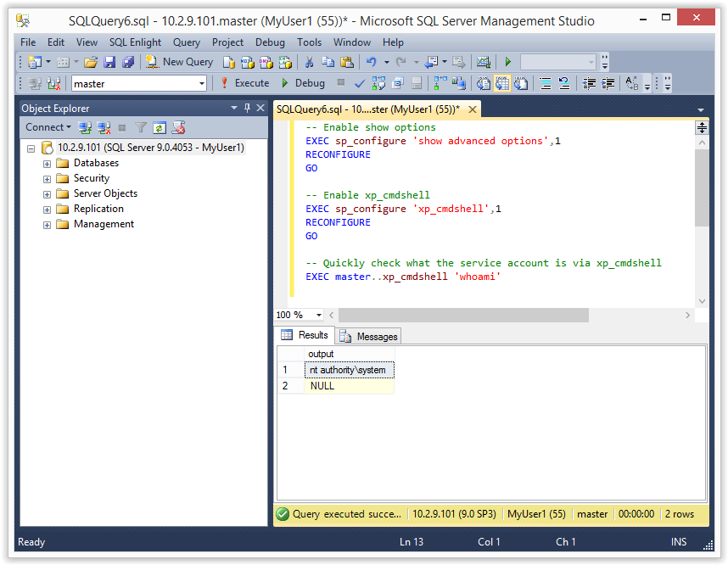
Task: Click the Include Actual Execution Plan icon
Action: 440,84
